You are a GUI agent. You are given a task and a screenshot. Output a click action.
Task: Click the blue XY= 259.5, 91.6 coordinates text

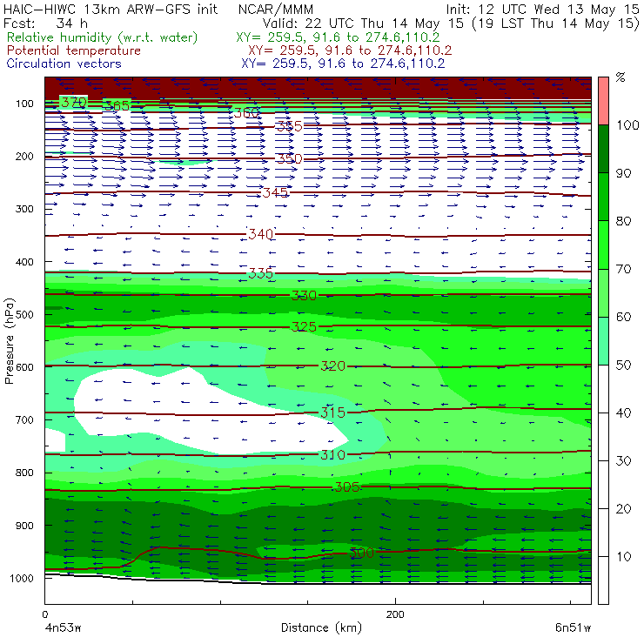343,64
